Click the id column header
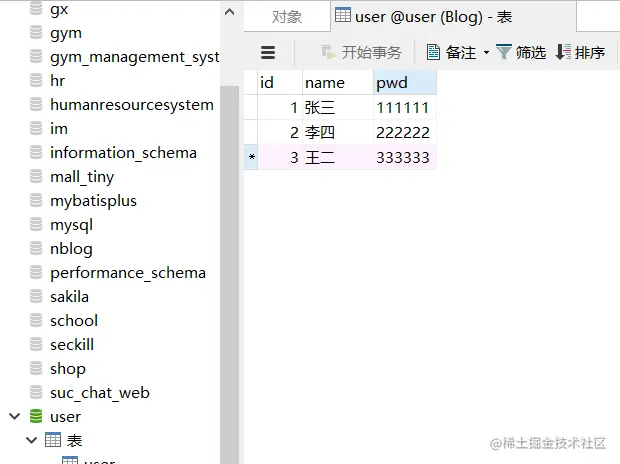The width and height of the screenshot is (620, 464). [x=280, y=82]
